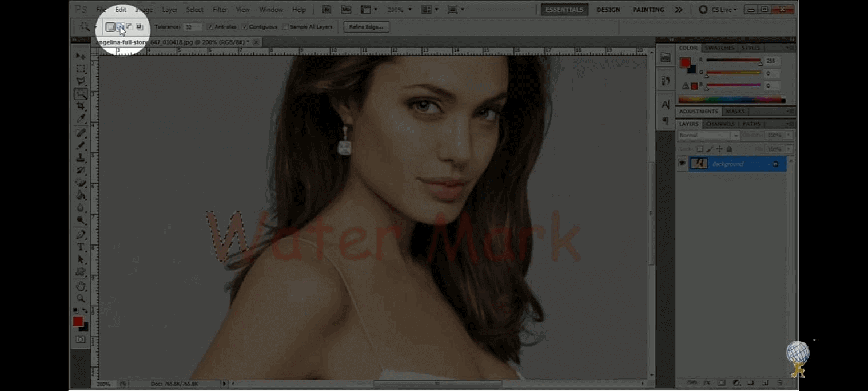
Task: Select the Hand tool in toolbox
Action: (81, 286)
